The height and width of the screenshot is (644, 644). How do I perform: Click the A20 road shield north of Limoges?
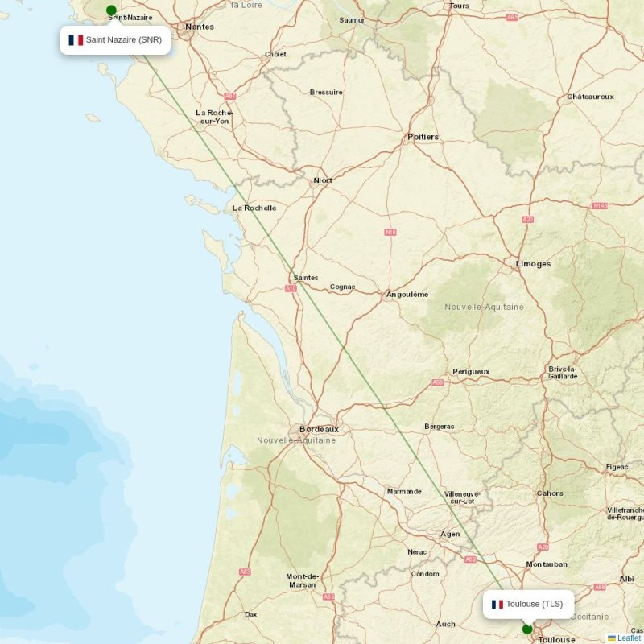pyautogui.click(x=528, y=219)
